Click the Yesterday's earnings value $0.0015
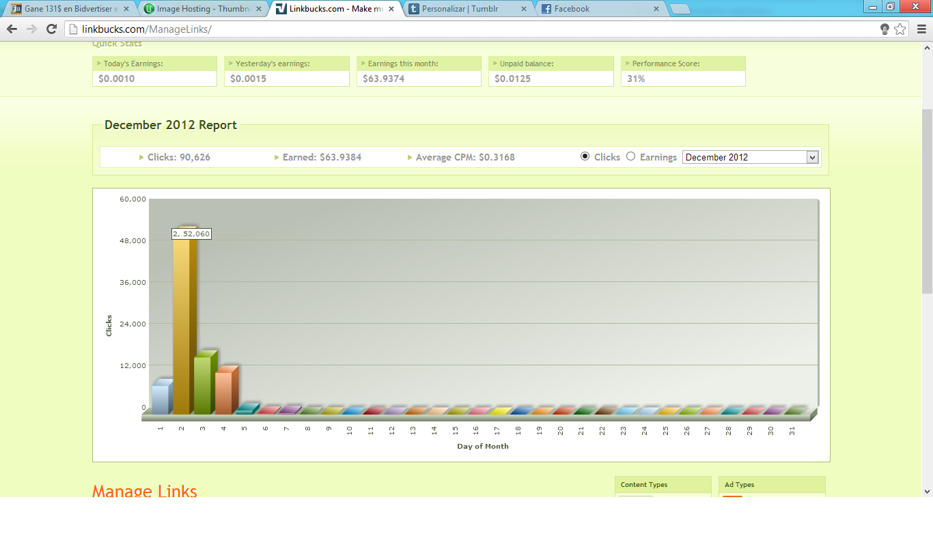Viewport: 933px width, 560px height. 249,79
